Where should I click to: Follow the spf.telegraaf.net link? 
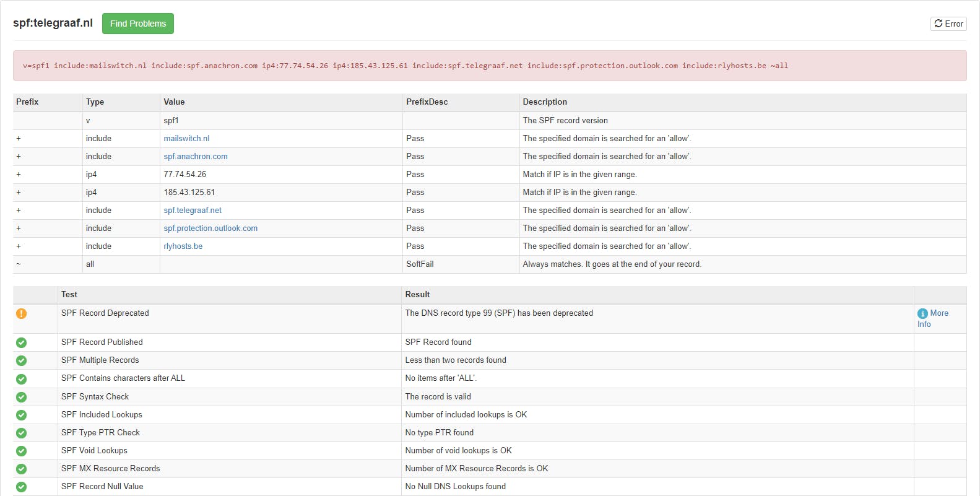[193, 211]
